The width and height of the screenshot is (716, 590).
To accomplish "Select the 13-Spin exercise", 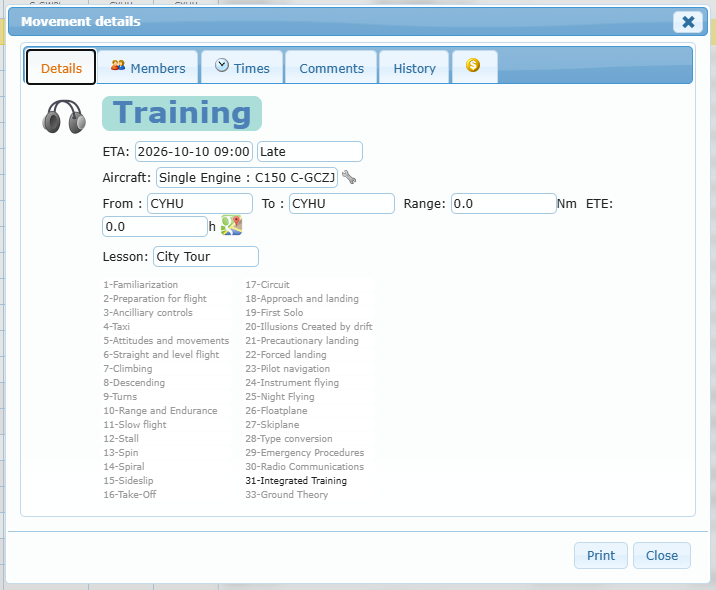I will 121,453.
